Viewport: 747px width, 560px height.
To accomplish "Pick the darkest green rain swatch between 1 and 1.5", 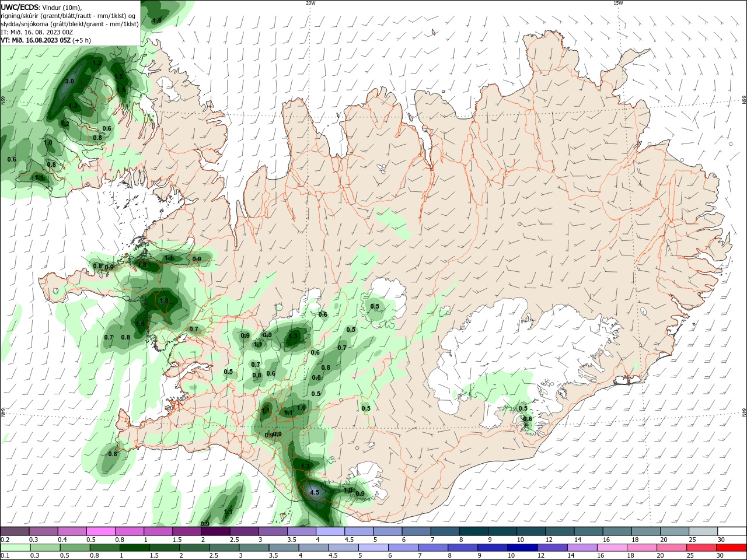I will tap(135, 548).
